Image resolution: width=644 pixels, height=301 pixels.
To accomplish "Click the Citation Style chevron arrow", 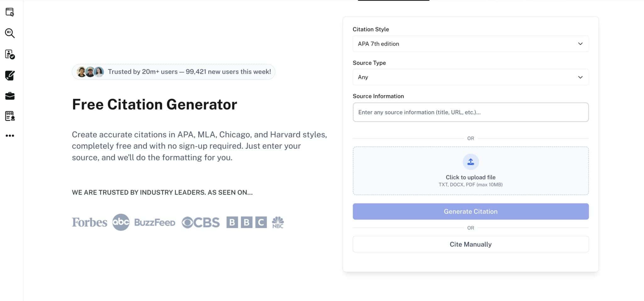I will [580, 44].
